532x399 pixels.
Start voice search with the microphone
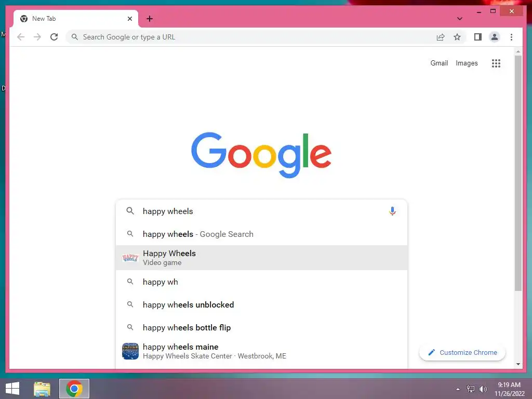pos(392,211)
